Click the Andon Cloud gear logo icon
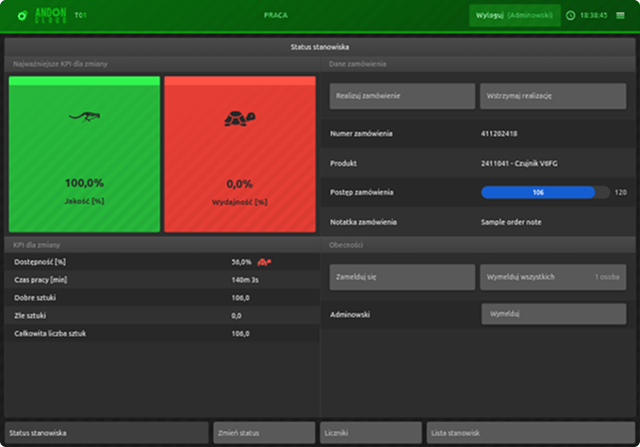The image size is (640, 447). click(x=22, y=16)
